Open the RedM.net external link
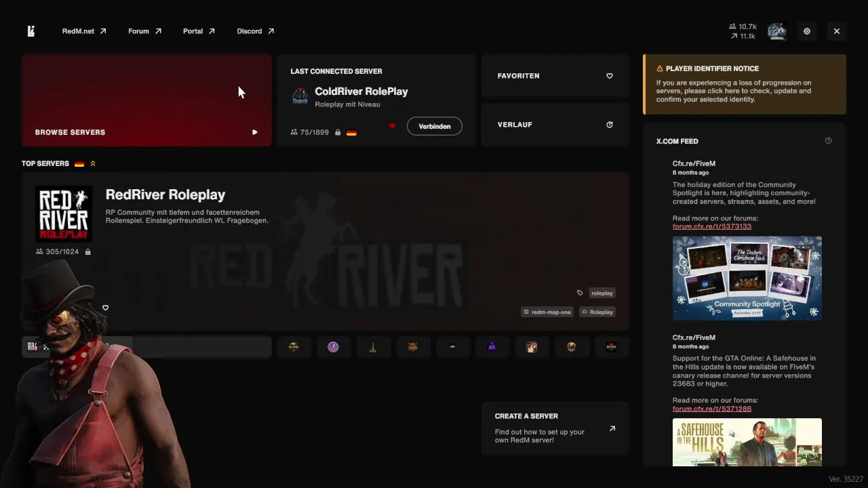Viewport: 868px width, 488px height. 84,31
